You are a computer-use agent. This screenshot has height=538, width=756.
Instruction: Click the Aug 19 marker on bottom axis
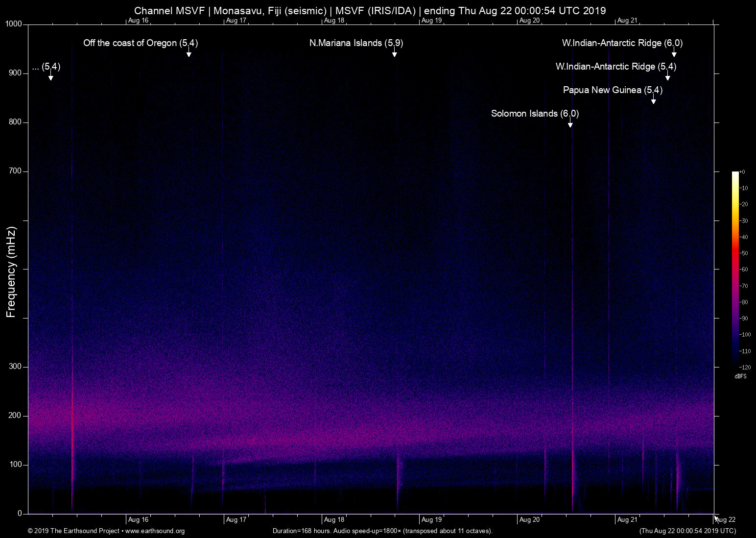pyautogui.click(x=431, y=519)
